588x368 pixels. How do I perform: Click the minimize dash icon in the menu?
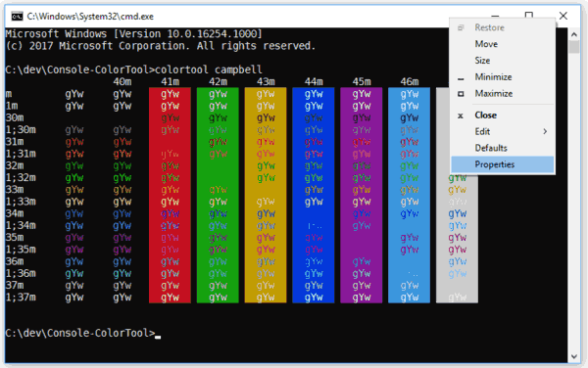pos(461,79)
